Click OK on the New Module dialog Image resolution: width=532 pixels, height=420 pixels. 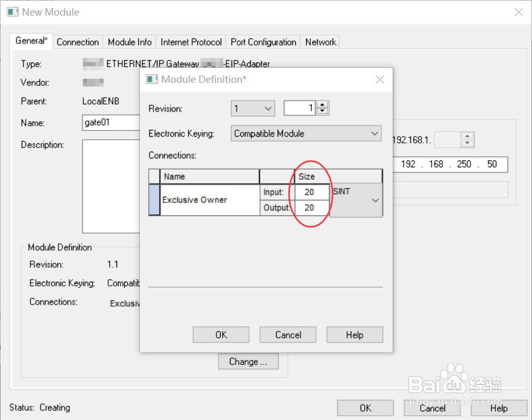coord(365,408)
